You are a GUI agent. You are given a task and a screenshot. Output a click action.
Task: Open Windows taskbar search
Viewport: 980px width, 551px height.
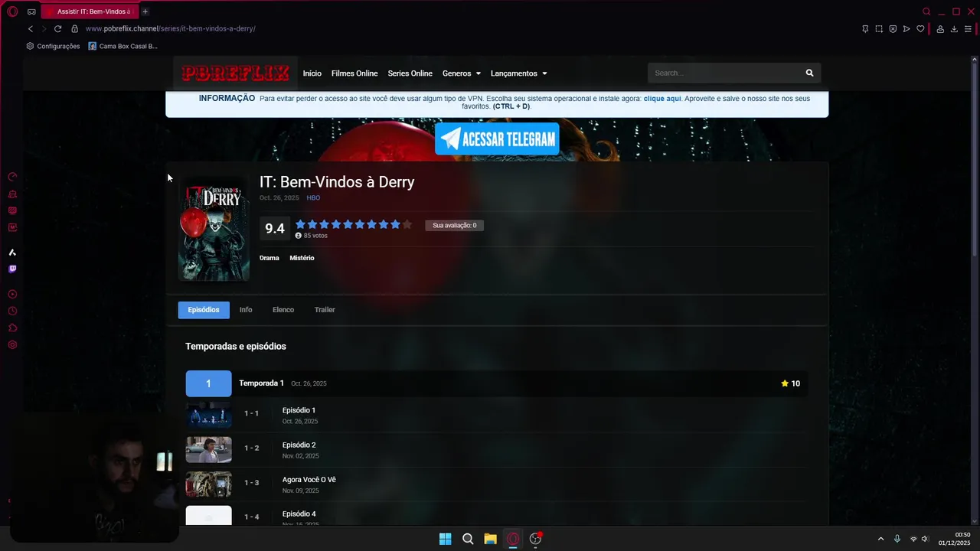468,539
